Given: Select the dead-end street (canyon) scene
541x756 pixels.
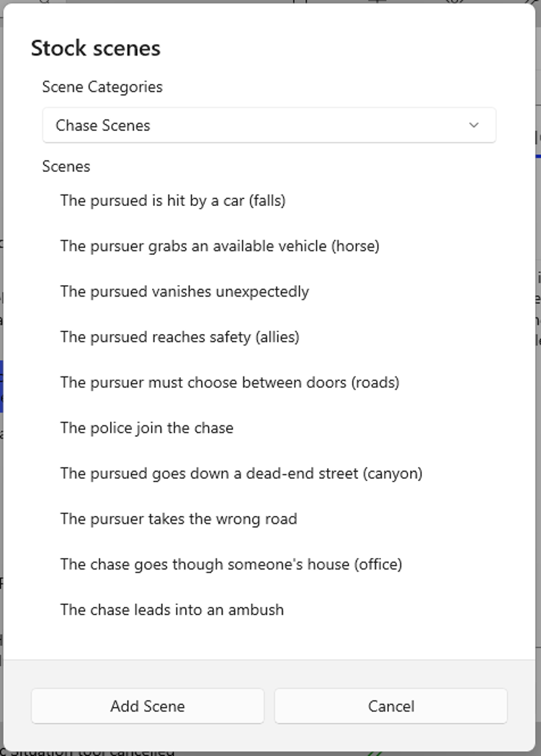Looking at the screenshot, I should click(x=241, y=474).
